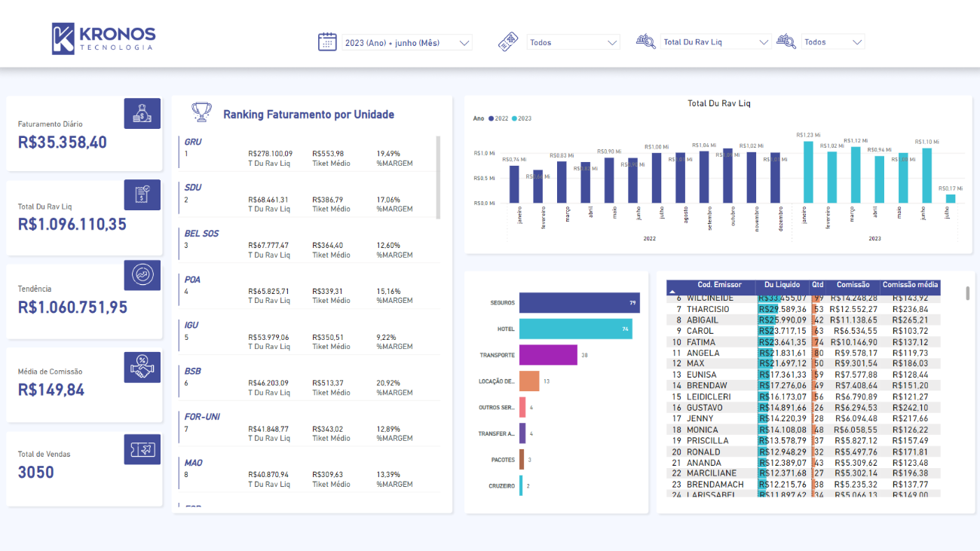Sort table by Du Liquido column header

click(x=782, y=285)
